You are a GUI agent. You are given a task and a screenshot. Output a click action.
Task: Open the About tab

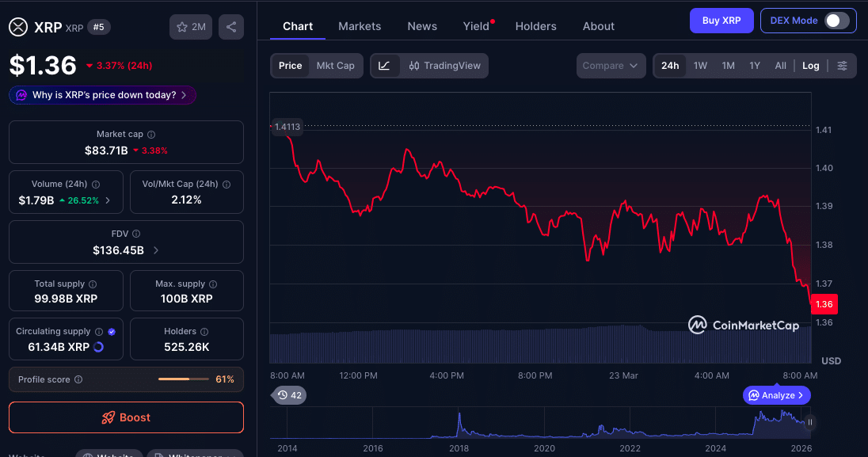[599, 26]
